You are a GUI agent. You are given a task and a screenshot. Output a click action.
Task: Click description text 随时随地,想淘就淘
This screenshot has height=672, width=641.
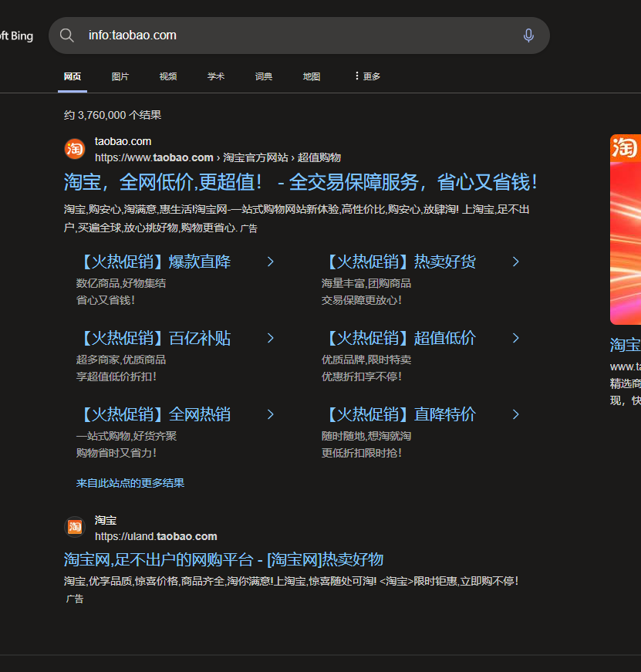point(366,436)
